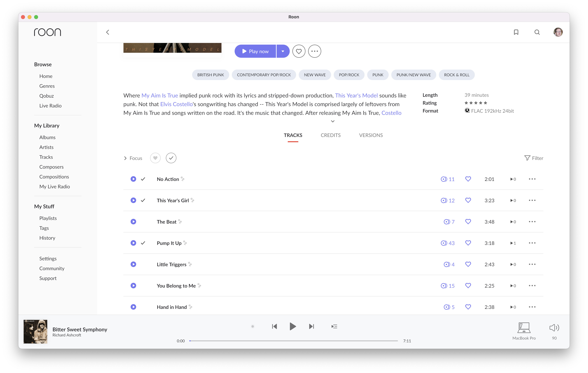Click the five-star album rating
Image resolution: width=588 pixels, height=373 pixels.
(x=476, y=103)
